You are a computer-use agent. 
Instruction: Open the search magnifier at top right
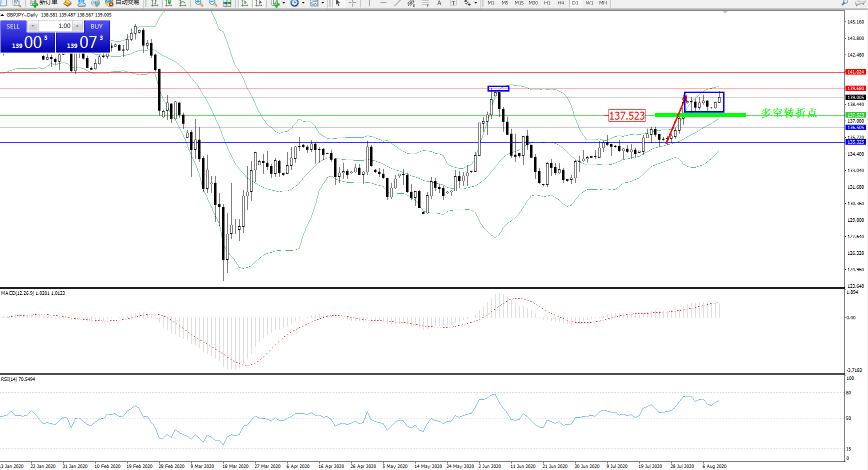point(844,3)
